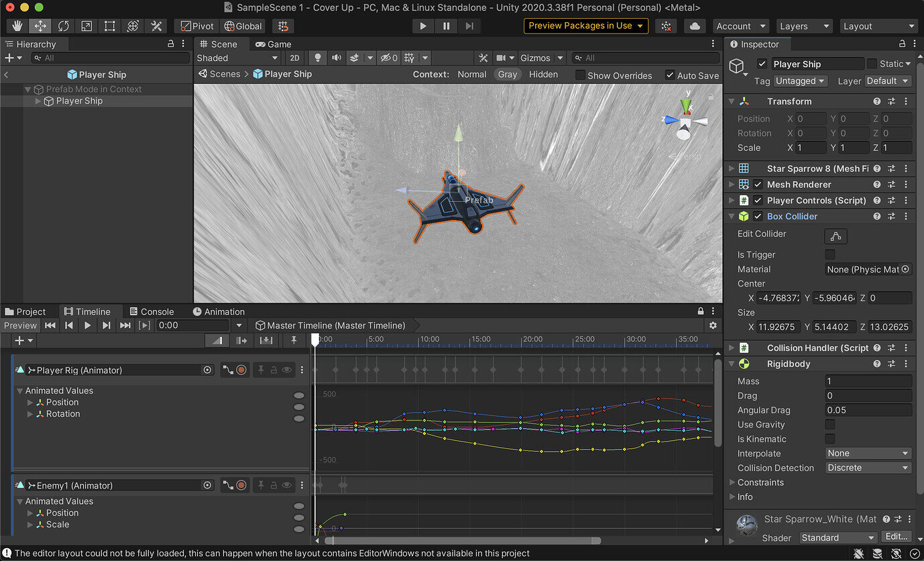Viewport: 924px width, 561px height.
Task: Enable the Is Trigger checkbox on Box Collider
Action: point(830,254)
